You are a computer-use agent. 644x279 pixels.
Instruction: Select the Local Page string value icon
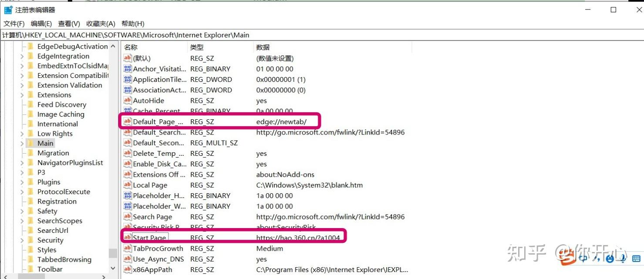coord(128,185)
